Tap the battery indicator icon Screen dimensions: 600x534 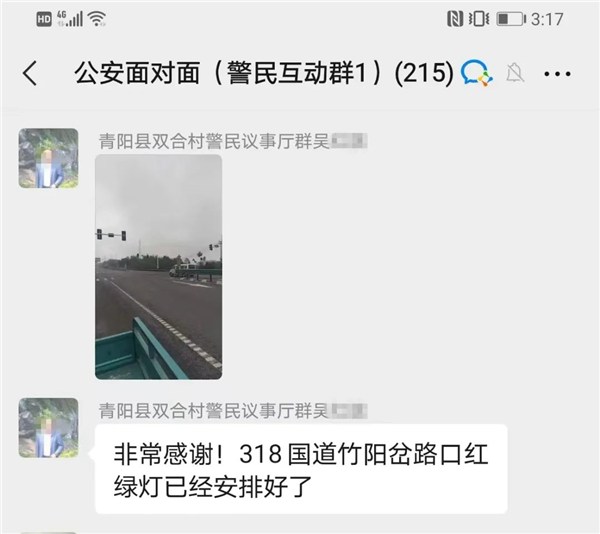(x=511, y=19)
